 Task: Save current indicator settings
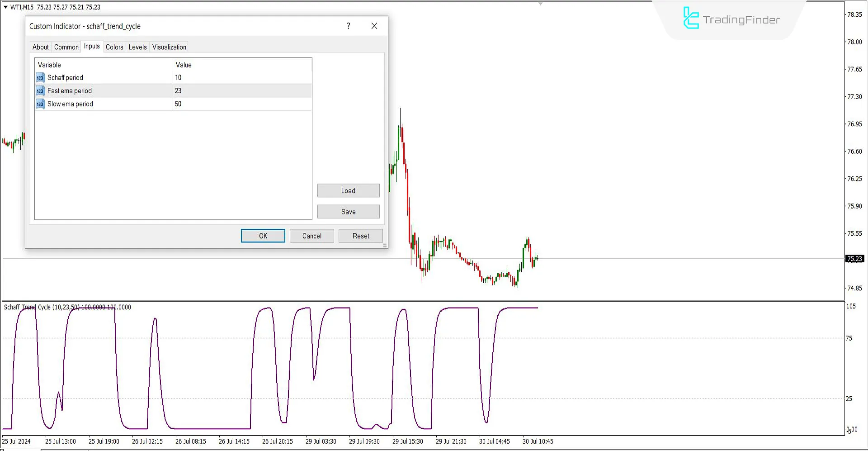coord(348,211)
